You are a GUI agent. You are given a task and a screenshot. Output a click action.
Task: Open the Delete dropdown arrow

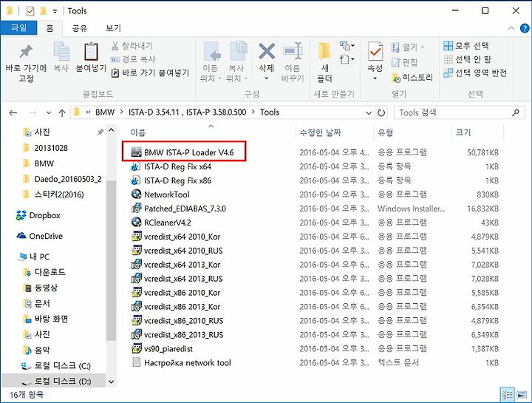pos(267,78)
